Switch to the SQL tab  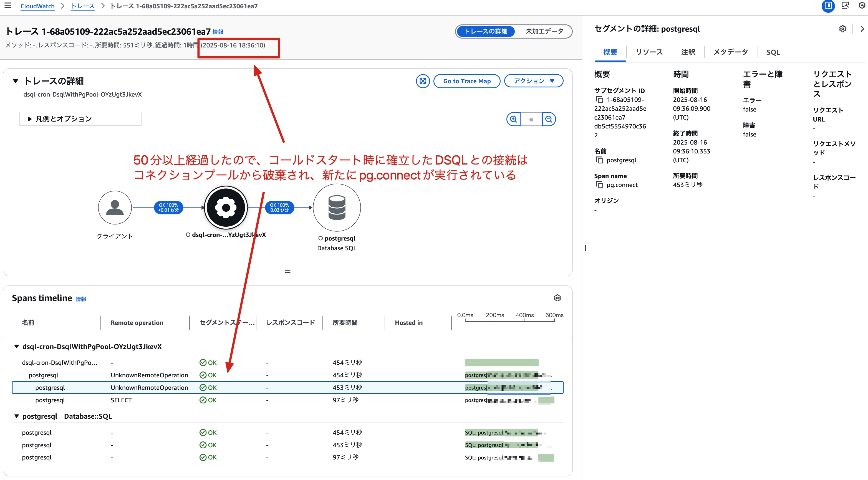(773, 52)
